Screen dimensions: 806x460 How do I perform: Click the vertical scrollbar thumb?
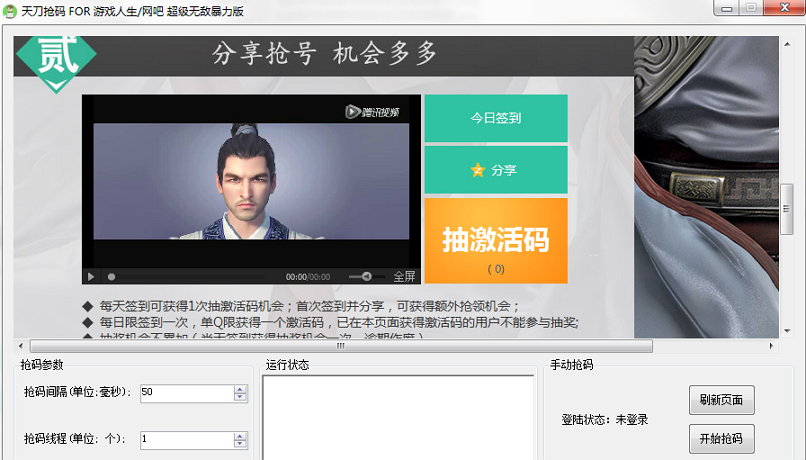tap(787, 209)
